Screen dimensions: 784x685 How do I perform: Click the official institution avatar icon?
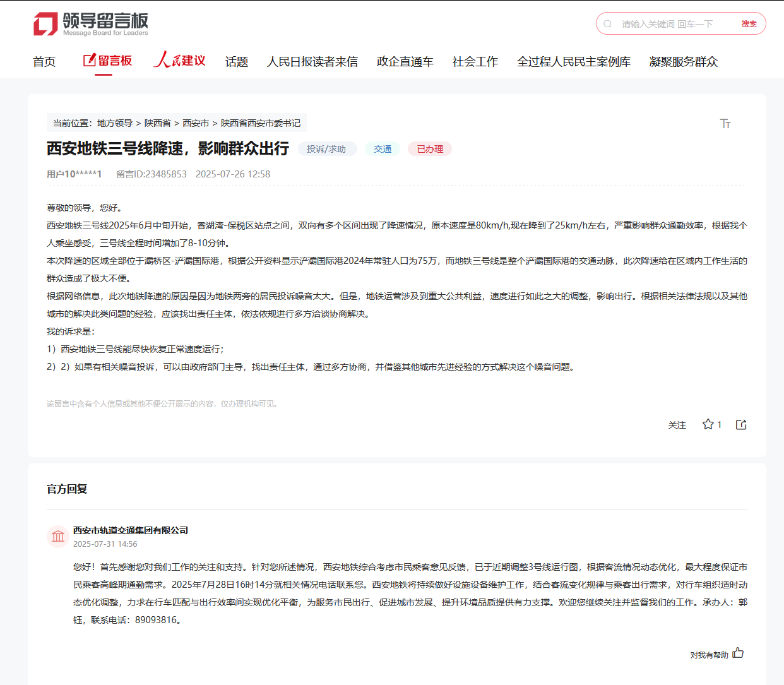click(58, 537)
